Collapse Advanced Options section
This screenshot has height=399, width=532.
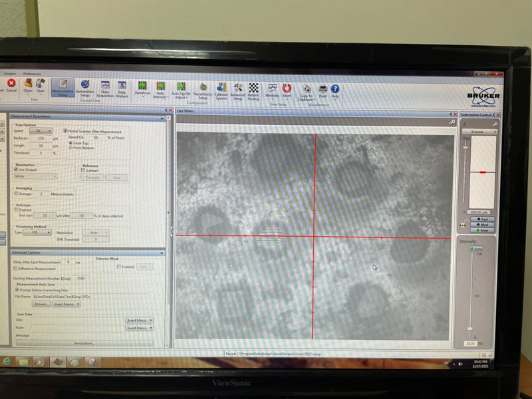tap(162, 253)
